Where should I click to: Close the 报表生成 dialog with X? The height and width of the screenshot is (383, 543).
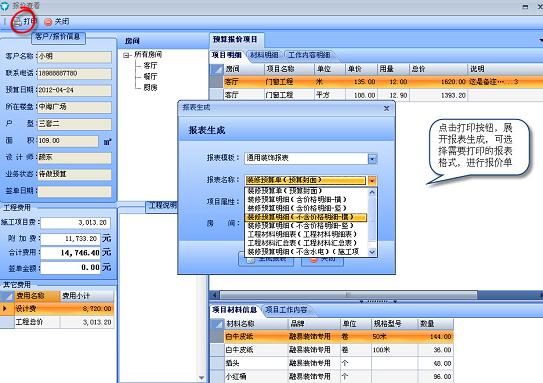[x=386, y=108]
